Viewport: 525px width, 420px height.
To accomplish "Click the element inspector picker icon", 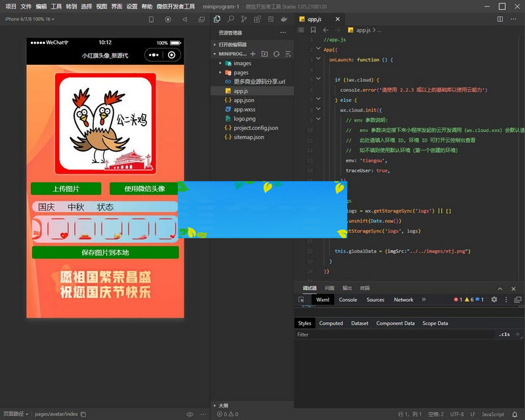I will tap(302, 300).
